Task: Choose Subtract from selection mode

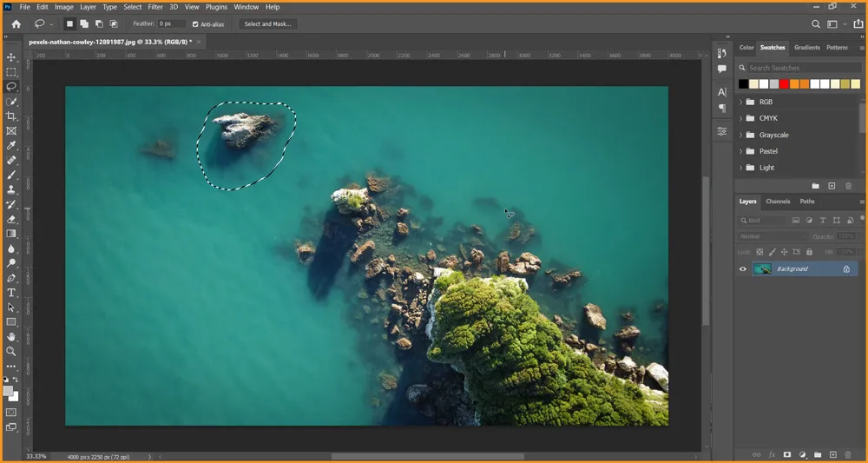Action: (x=99, y=23)
